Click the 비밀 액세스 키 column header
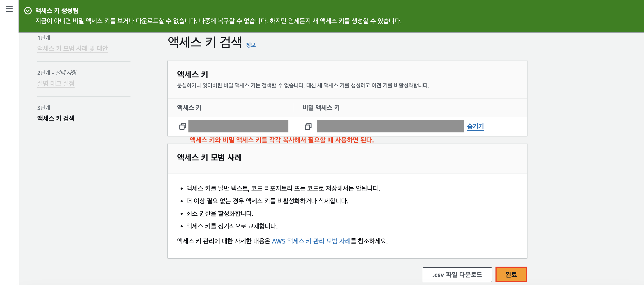The image size is (644, 285). (x=321, y=108)
